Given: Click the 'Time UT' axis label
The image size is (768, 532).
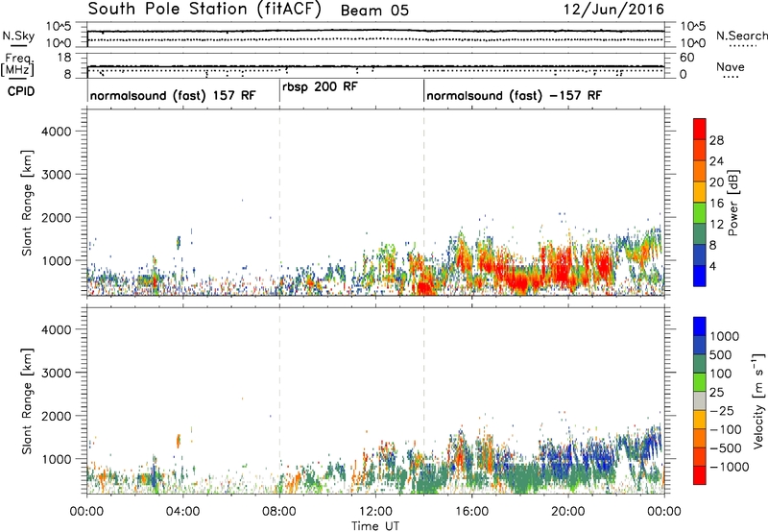Looking at the screenshot, I should [375, 526].
